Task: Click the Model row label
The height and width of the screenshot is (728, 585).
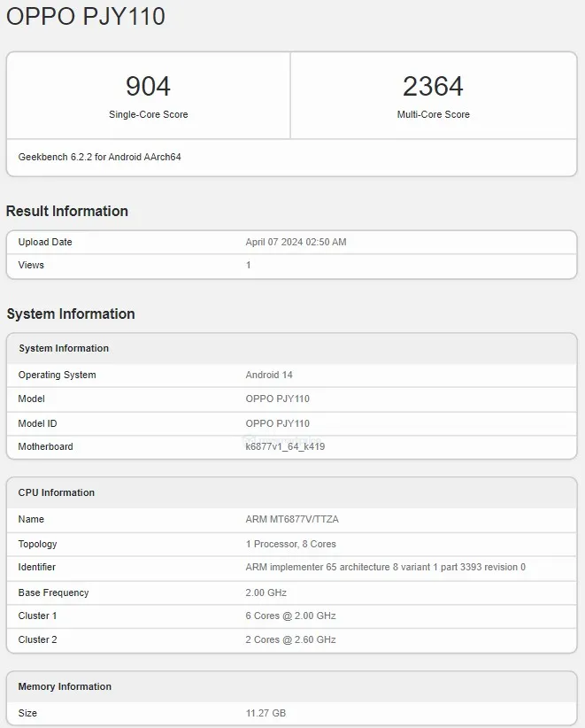Action: (32, 399)
